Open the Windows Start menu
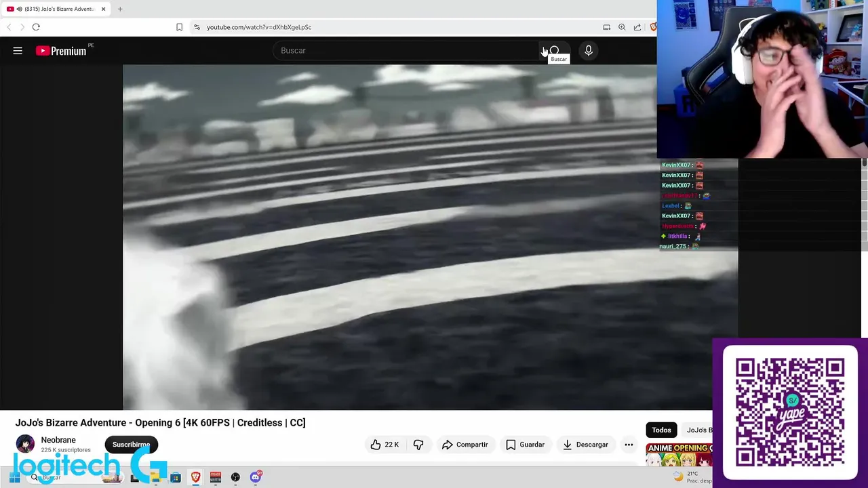This screenshot has height=488, width=868. click(14, 477)
